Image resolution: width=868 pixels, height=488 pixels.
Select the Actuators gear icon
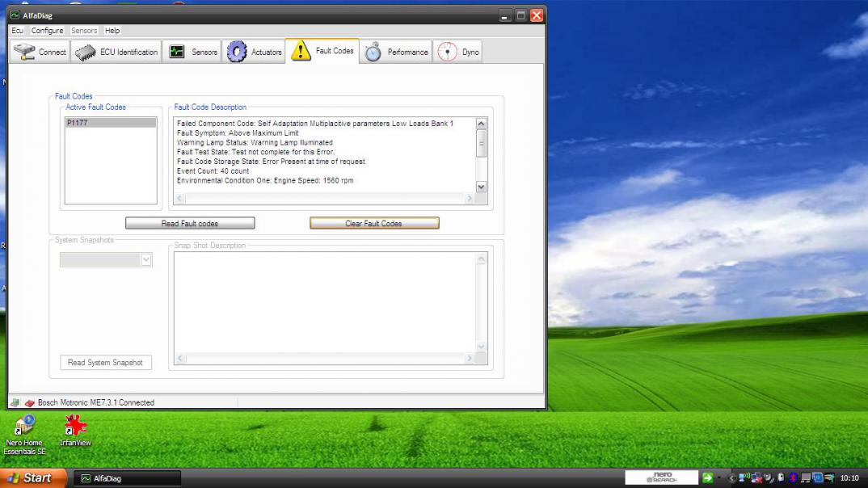click(x=236, y=52)
